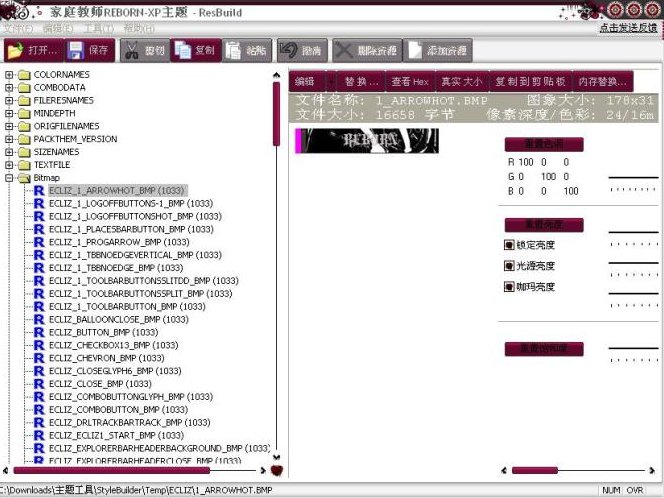Click R icon of ECLIZ_1_PROGARROW_BMP
Viewport: 664px width, 498px height.
(x=39, y=242)
